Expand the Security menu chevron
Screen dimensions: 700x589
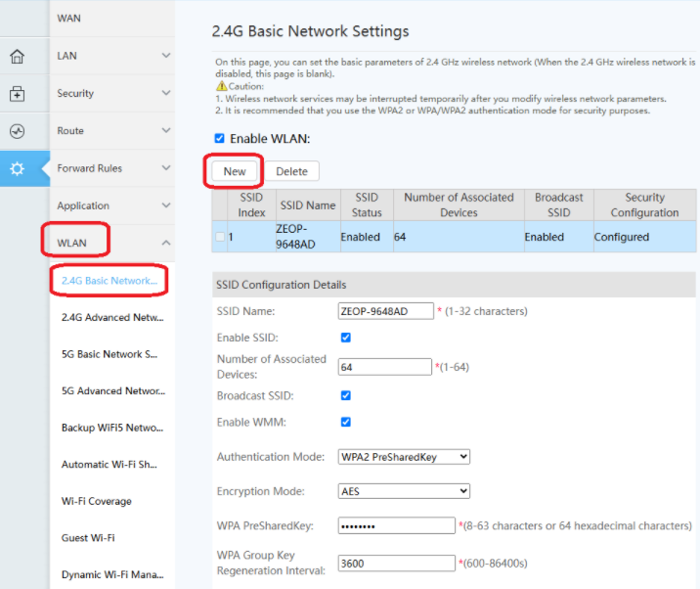tap(166, 93)
